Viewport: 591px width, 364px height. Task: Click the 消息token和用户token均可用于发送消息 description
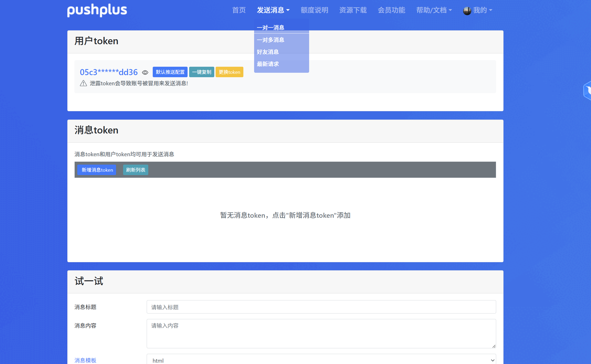[x=124, y=154]
